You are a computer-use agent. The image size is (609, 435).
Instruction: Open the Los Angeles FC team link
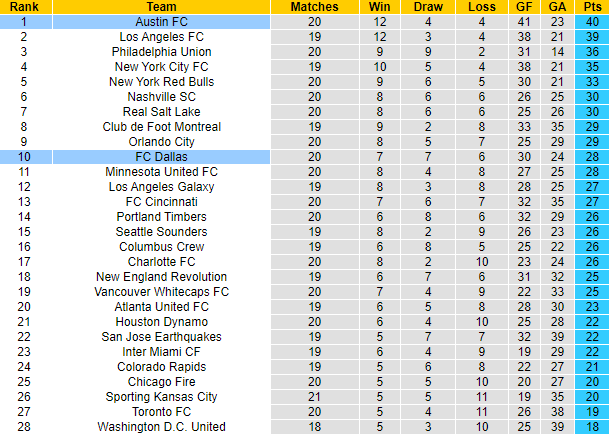(161, 36)
